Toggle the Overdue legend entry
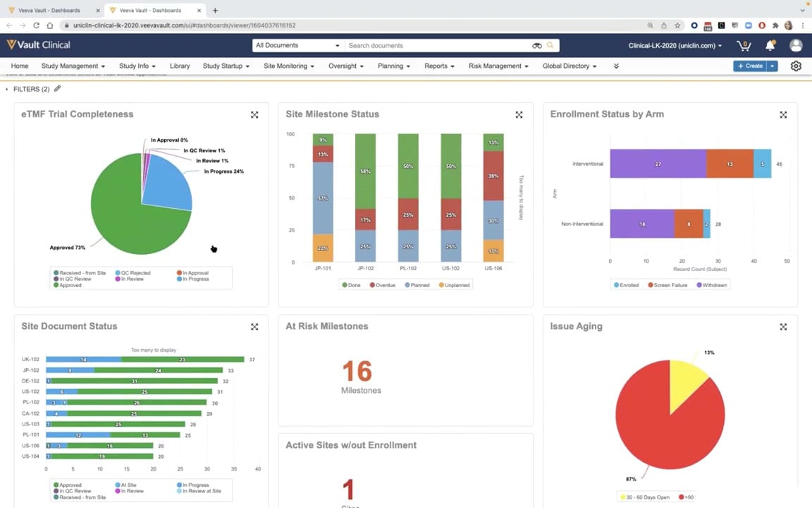812x508 pixels. tap(383, 285)
